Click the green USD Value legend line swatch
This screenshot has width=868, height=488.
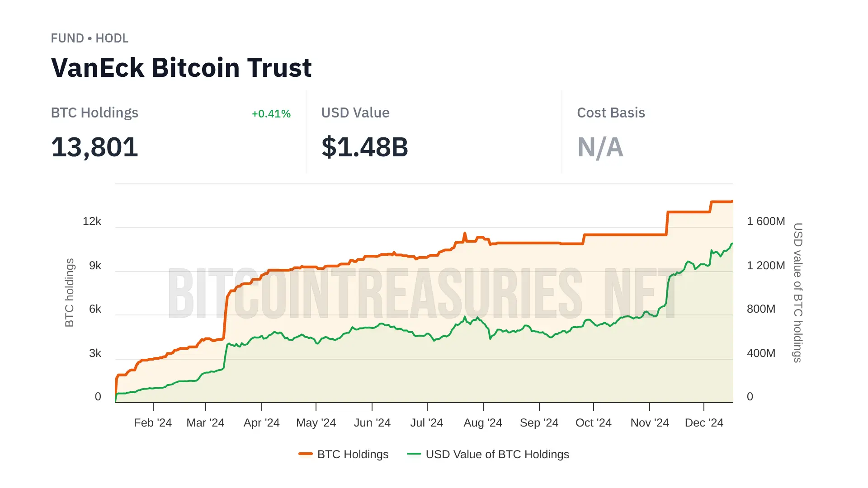[414, 454]
